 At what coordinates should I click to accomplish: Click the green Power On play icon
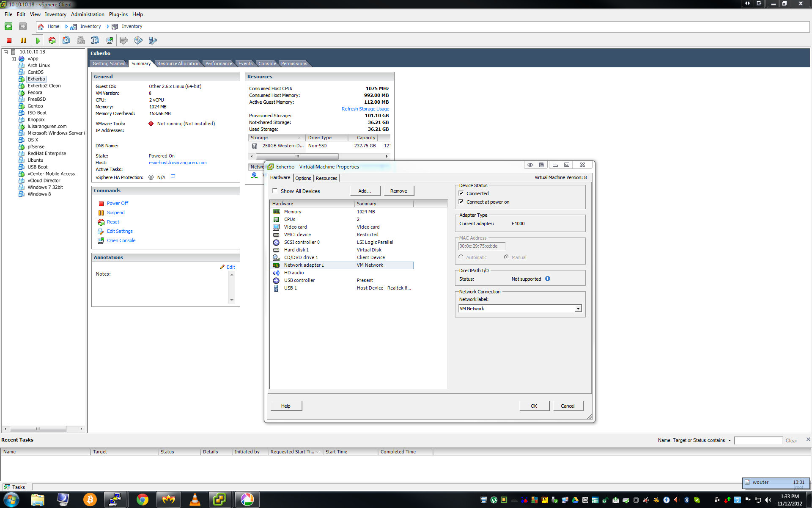pyautogui.click(x=38, y=41)
